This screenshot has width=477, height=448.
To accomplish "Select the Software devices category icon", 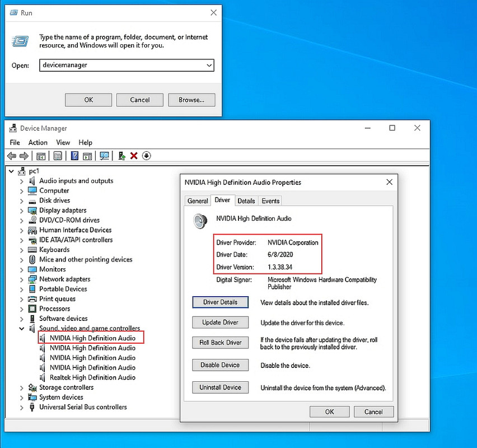I will pyautogui.click(x=32, y=319).
